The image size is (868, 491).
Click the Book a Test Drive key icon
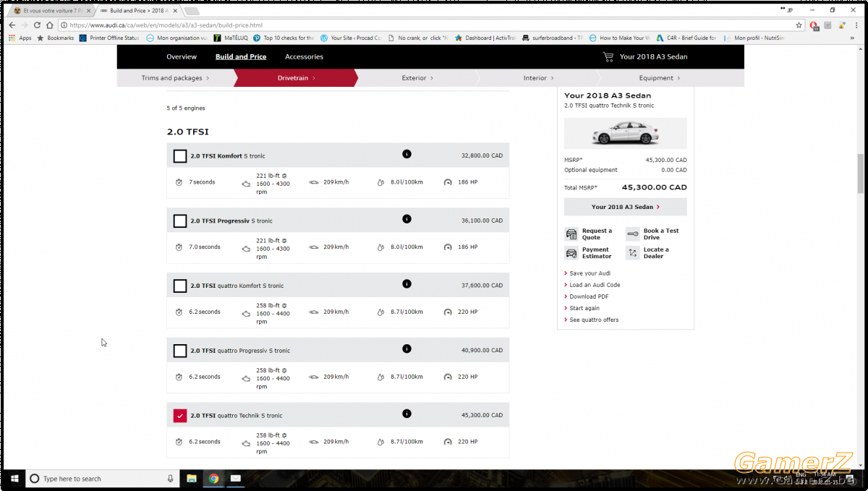[632, 234]
